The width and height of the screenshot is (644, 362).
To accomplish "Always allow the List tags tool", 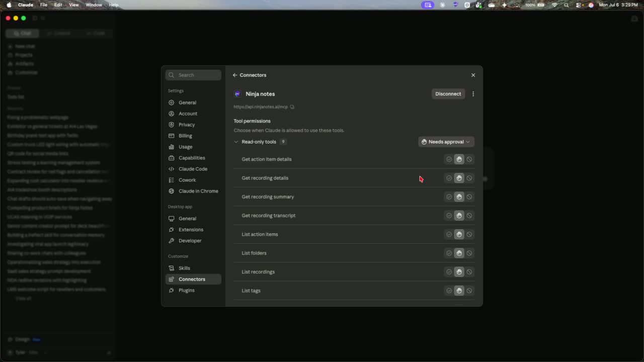I will coord(449,291).
